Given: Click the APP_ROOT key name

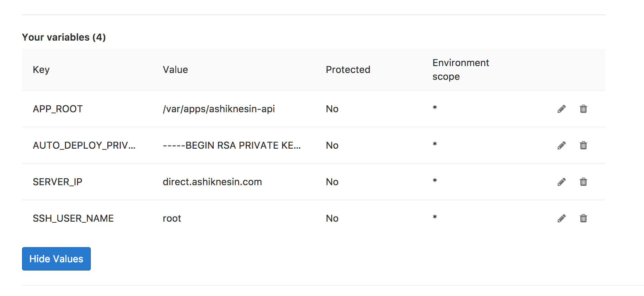Looking at the screenshot, I should pyautogui.click(x=58, y=109).
